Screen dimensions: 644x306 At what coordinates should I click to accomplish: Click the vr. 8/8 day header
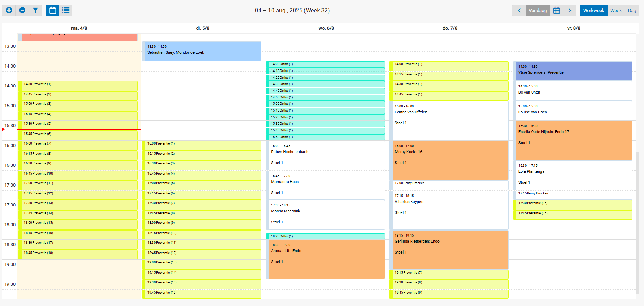[x=573, y=28]
